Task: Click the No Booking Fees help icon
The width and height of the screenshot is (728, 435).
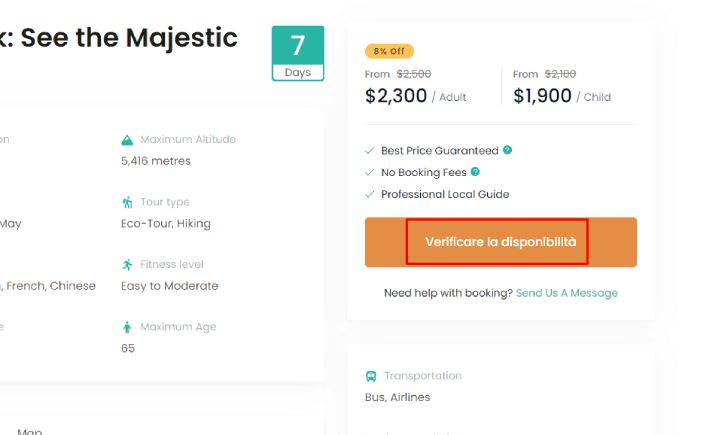Action: tap(475, 172)
